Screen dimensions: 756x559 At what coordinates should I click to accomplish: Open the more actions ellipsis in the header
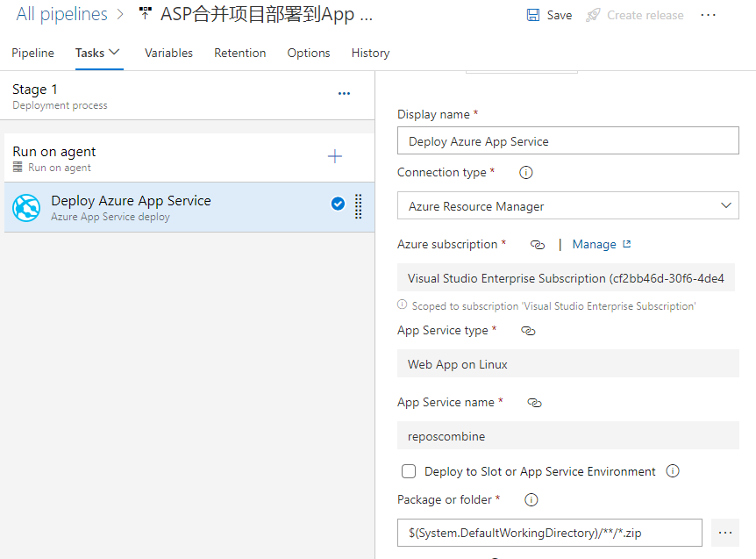[708, 15]
